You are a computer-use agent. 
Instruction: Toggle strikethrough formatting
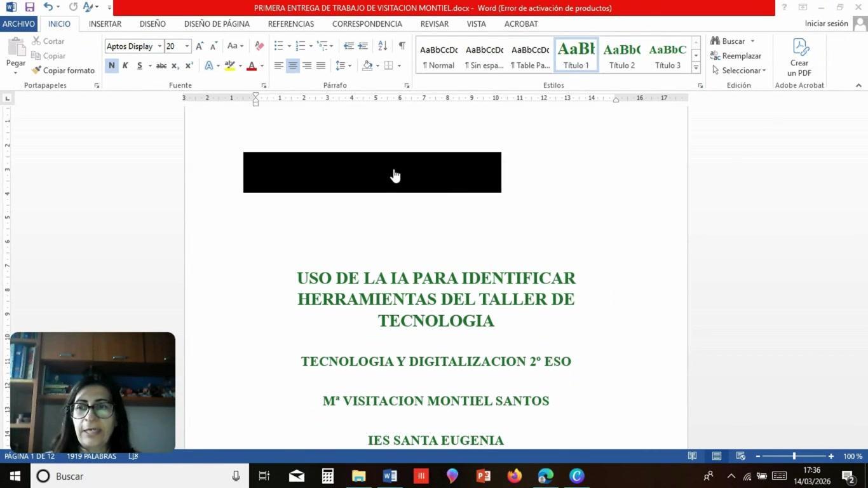coord(161,65)
